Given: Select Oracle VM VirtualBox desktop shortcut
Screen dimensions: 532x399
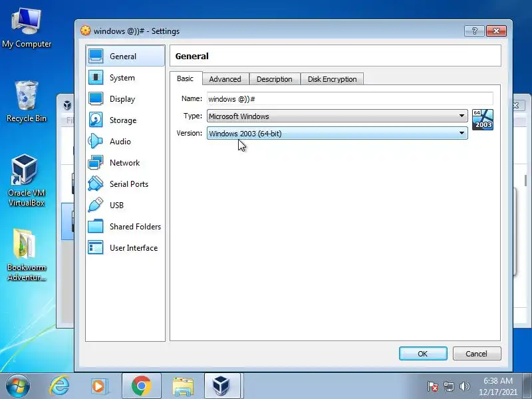Looking at the screenshot, I should coord(27,180).
